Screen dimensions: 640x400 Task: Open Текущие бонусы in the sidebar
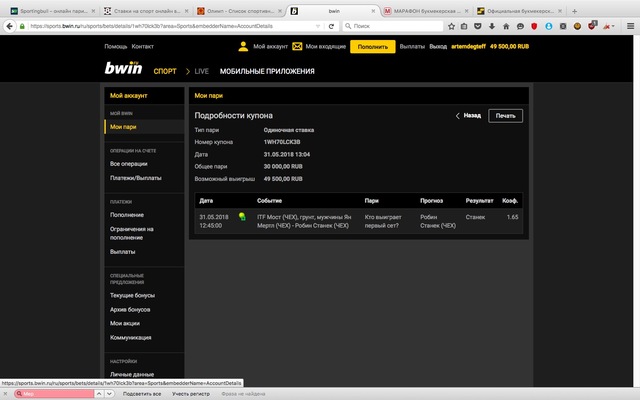point(132,295)
